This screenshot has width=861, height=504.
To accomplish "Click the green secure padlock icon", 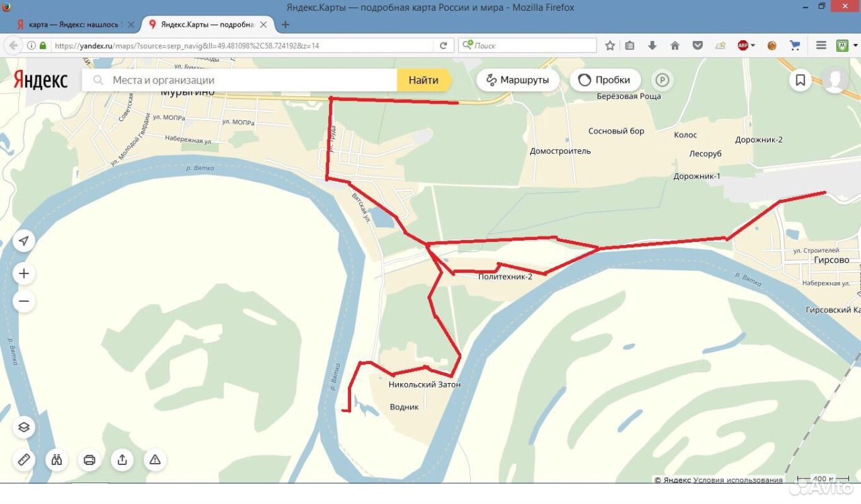I will coord(43,46).
